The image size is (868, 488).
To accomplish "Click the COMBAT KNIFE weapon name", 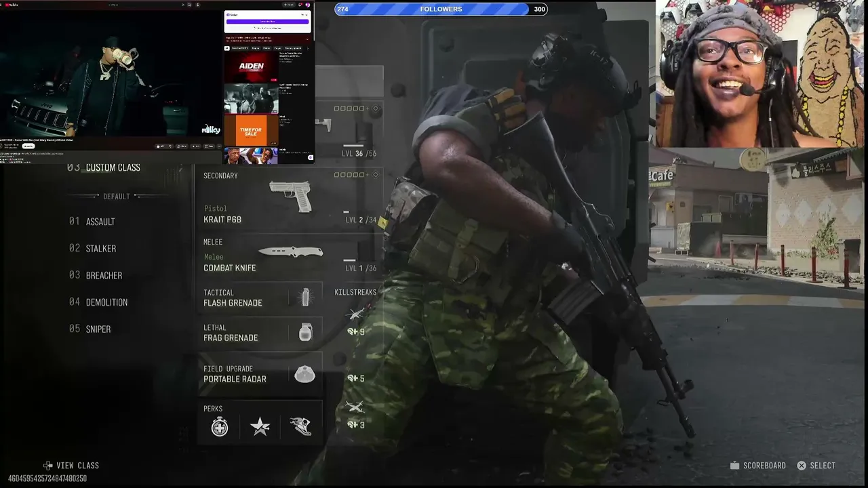I will coord(230,268).
